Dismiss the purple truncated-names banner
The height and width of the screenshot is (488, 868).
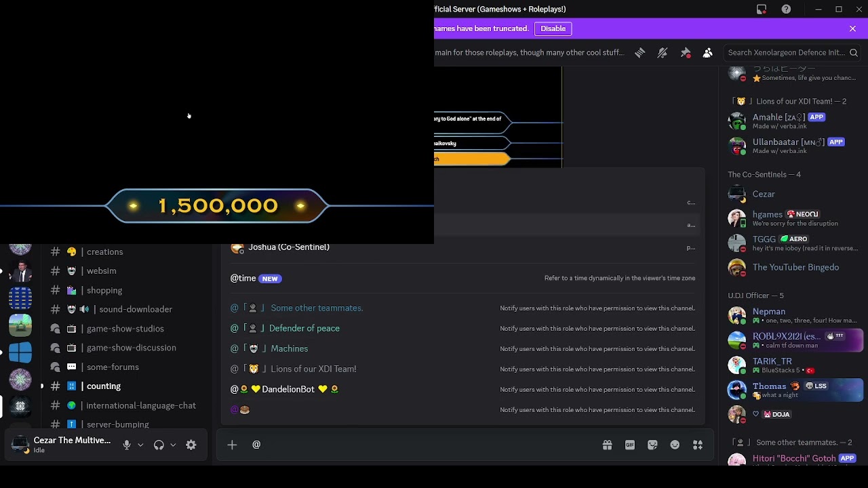[x=852, y=28]
